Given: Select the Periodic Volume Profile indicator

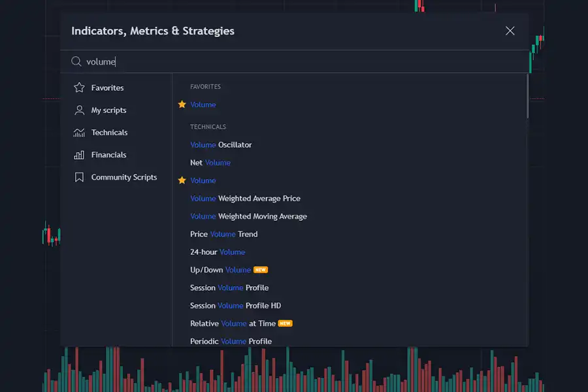Looking at the screenshot, I should [x=231, y=341].
